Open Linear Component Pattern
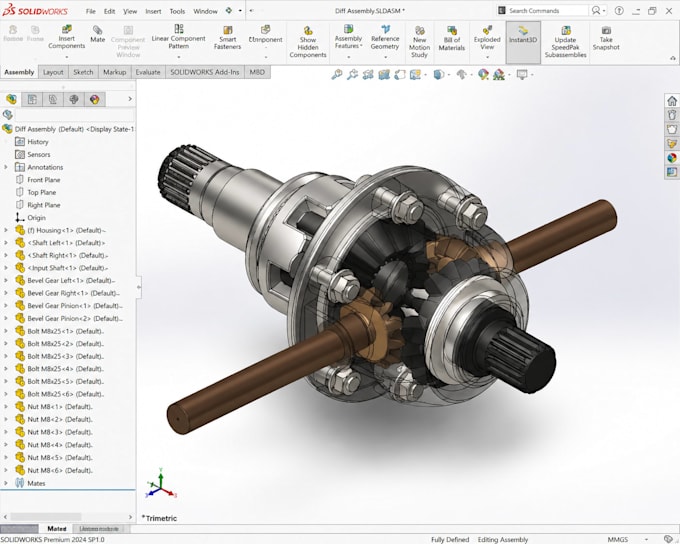 (x=178, y=36)
